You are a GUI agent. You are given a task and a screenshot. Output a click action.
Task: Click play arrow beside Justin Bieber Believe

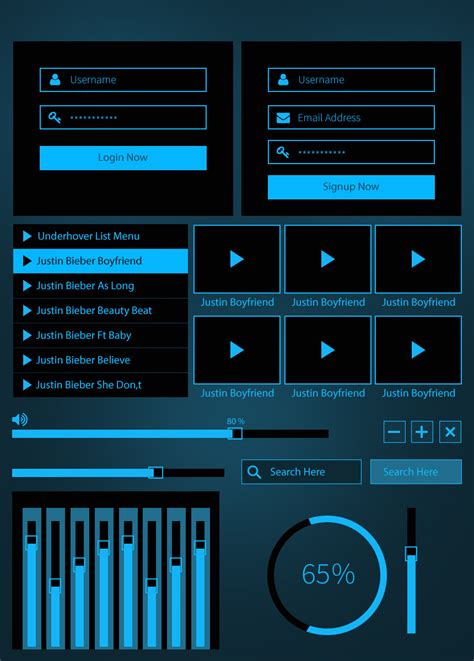[27, 360]
